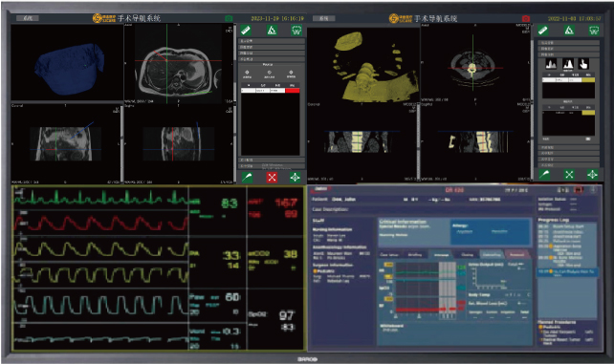This screenshot has height=364, width=614.
Task: Switch to the Case Setup tab
Action: click(x=389, y=254)
